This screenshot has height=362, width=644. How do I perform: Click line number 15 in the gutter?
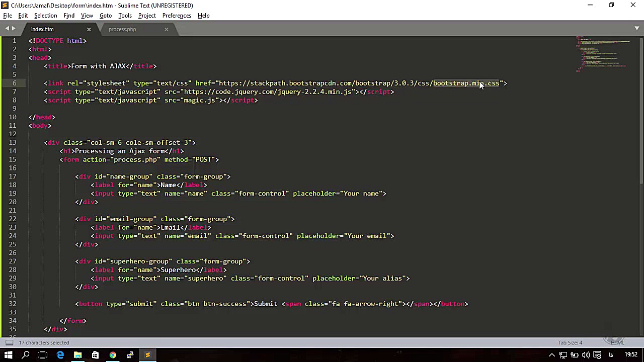(13, 159)
